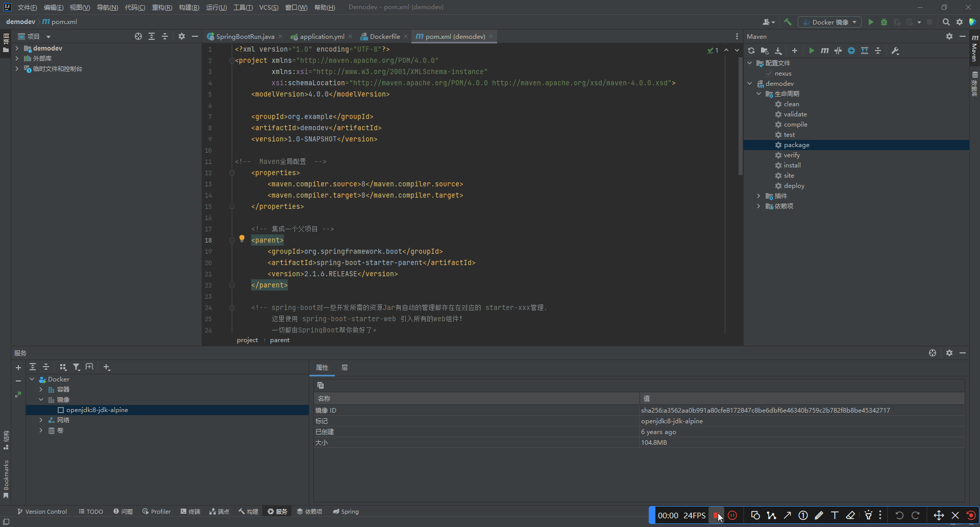The image size is (980, 527).
Task: Collapse the Docker services node
Action: click(32, 379)
